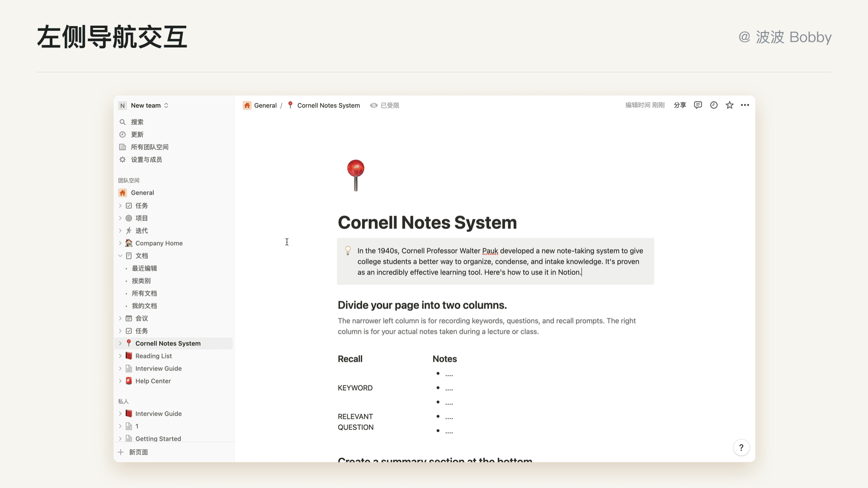
Task: Click the help question mark button
Action: (741, 448)
